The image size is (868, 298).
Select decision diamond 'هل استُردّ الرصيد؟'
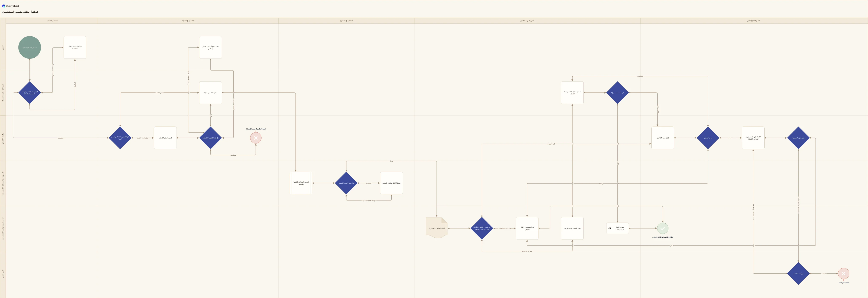[798, 138]
